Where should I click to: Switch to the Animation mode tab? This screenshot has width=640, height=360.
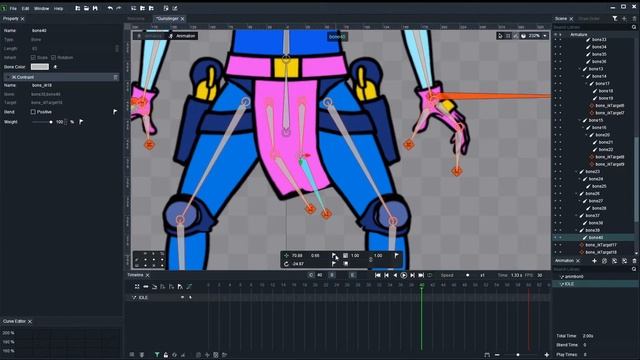pyautogui.click(x=182, y=36)
